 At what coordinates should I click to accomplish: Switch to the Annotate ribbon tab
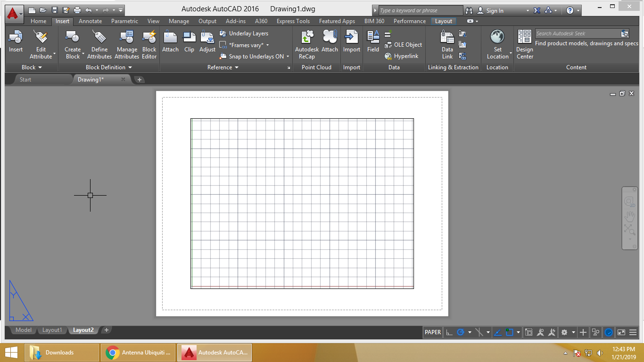(x=90, y=21)
